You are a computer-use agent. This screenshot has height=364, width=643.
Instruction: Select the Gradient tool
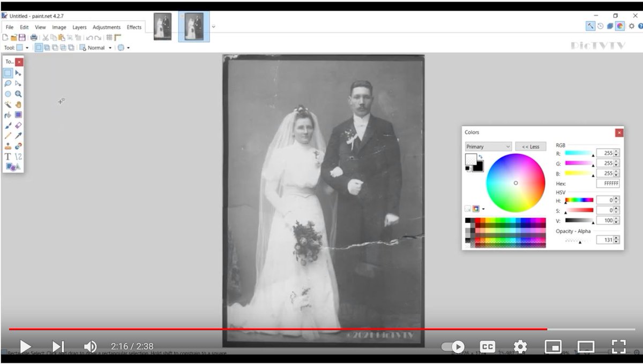[x=18, y=115]
